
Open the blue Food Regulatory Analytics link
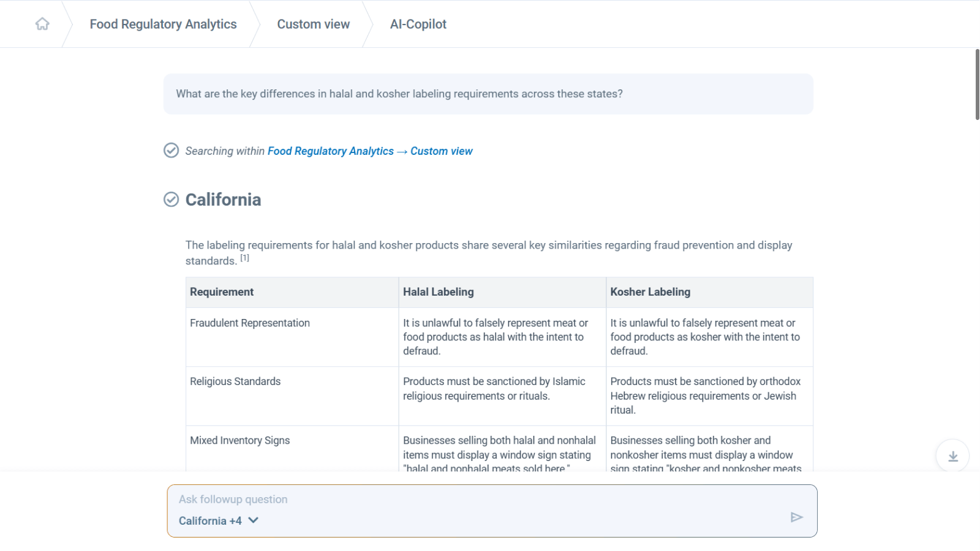point(330,151)
